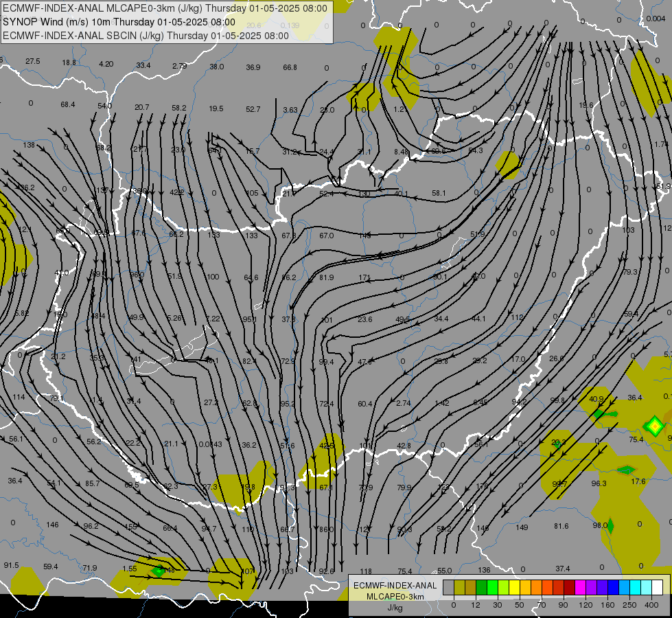Click the 155 value on the map

pyautogui.click(x=130, y=527)
